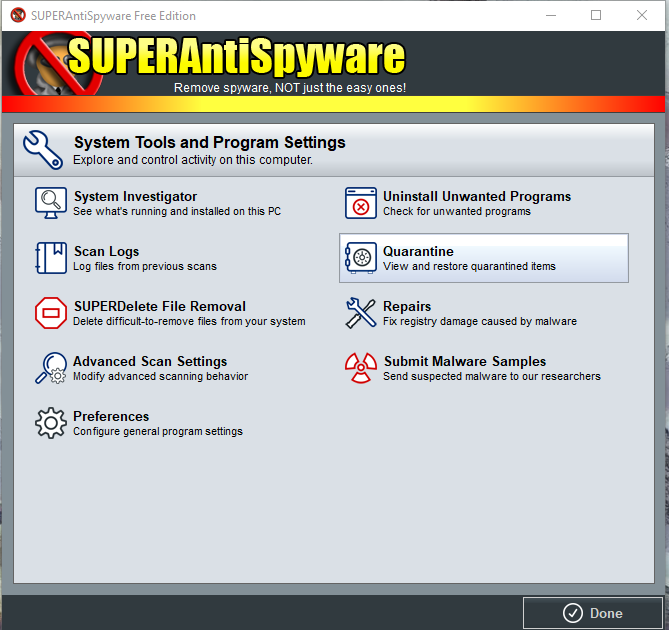This screenshot has width=669, height=630.
Task: Open the highlighted Quarantine item
Action: pos(484,258)
